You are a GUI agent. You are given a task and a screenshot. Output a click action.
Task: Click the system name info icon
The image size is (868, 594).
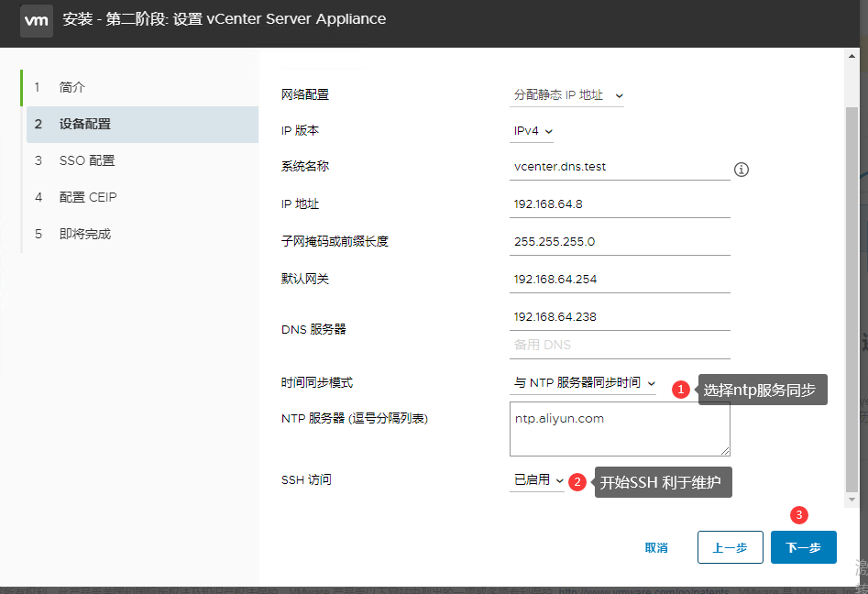(742, 170)
